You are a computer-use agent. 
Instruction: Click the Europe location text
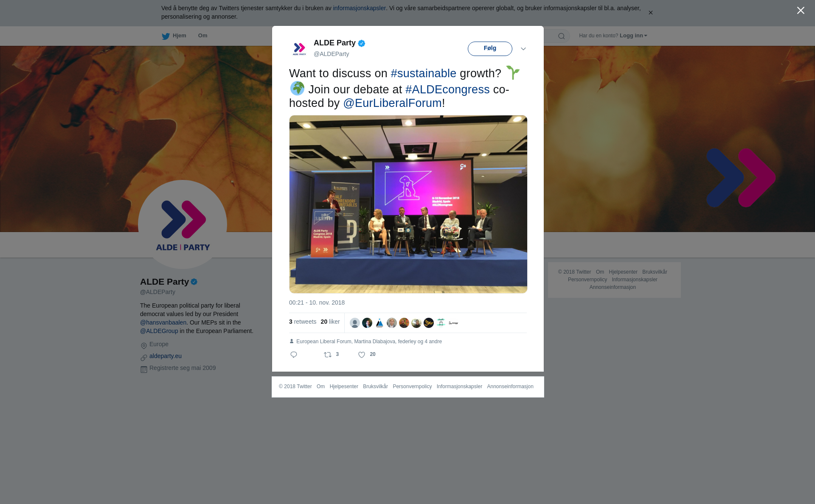pyautogui.click(x=159, y=344)
